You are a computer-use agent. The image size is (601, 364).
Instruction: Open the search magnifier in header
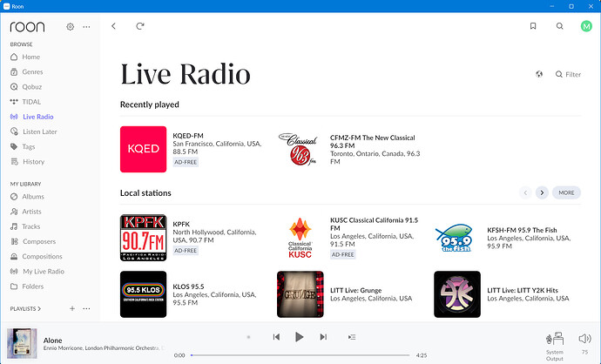559,26
